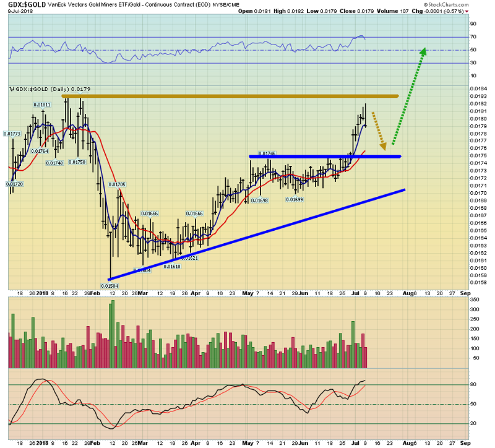This screenshot has height=448, width=495.
Task: Click the 80 level on stochastic axis
Action: pyautogui.click(x=473, y=384)
